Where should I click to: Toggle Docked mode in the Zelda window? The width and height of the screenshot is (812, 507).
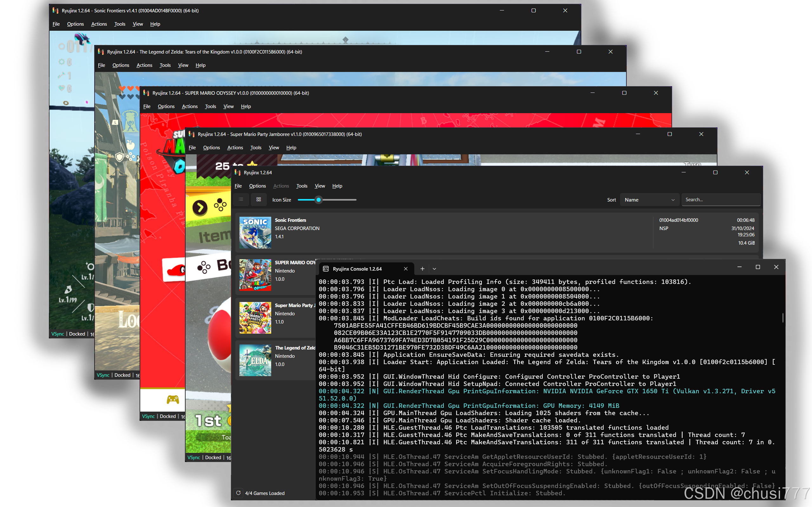(122, 375)
